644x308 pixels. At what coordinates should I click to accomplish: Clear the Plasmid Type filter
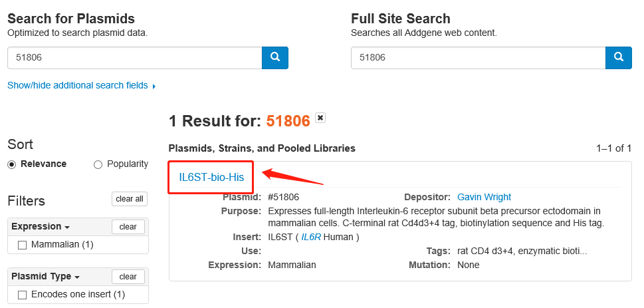click(x=128, y=277)
